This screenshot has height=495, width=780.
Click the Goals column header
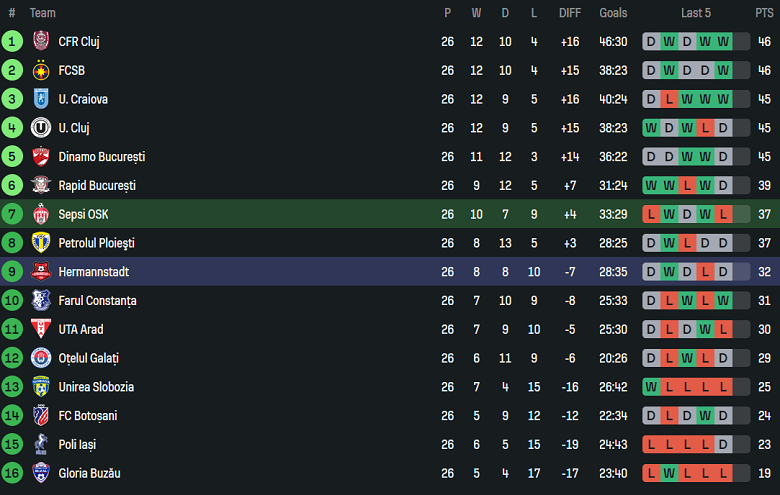pyautogui.click(x=613, y=13)
